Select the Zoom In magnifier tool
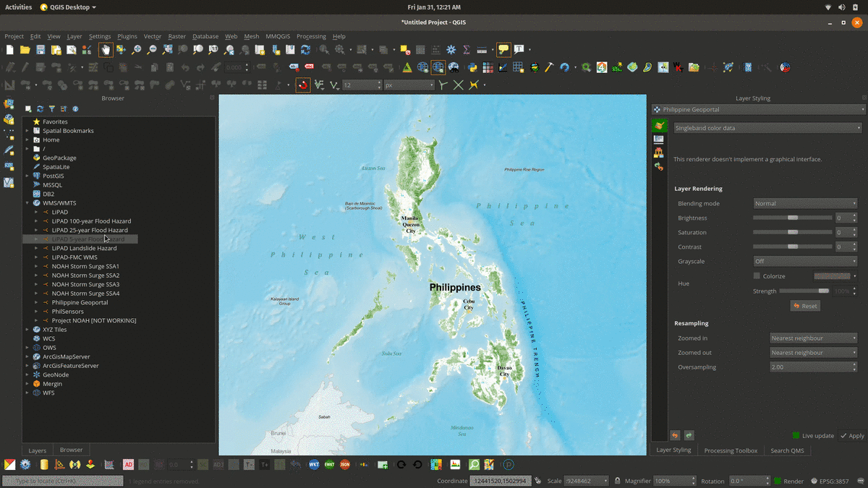The image size is (868, 488). click(136, 50)
